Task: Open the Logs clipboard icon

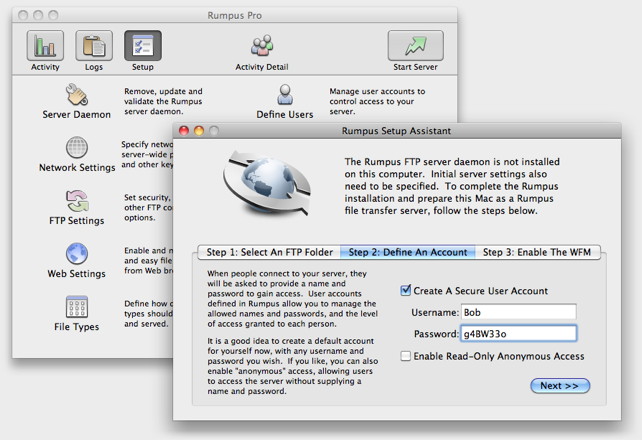Action: click(x=94, y=45)
